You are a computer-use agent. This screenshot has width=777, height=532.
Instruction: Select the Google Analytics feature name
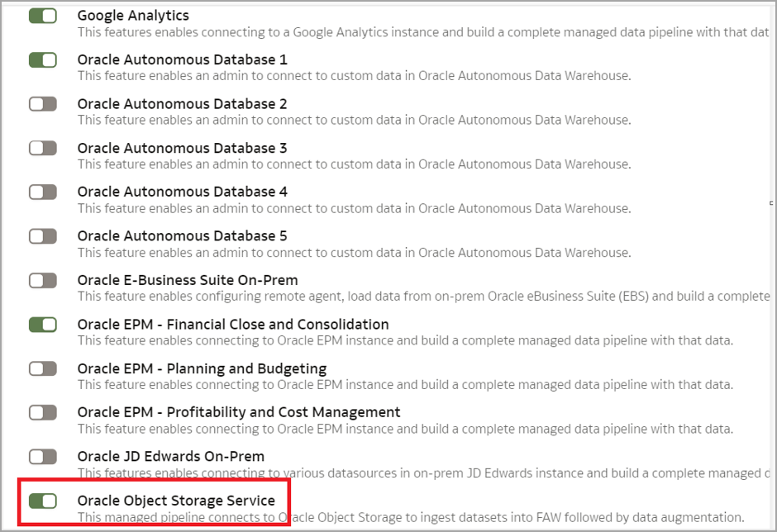[x=133, y=16]
